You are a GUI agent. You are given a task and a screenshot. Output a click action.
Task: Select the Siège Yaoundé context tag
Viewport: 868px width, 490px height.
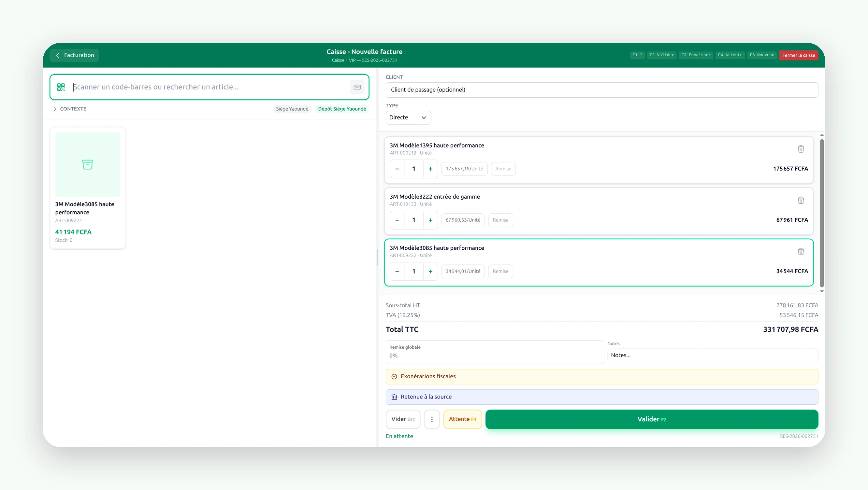click(x=292, y=109)
